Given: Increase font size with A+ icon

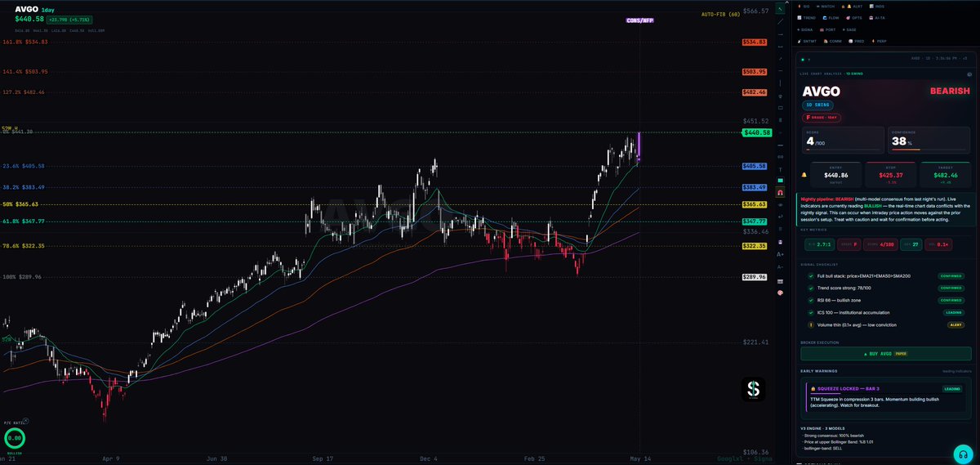Looking at the screenshot, I should pos(780,254).
